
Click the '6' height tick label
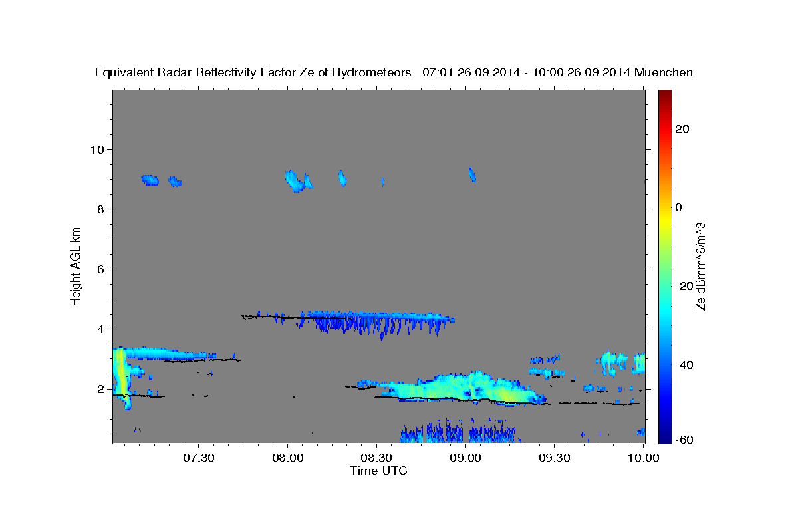pyautogui.click(x=101, y=269)
